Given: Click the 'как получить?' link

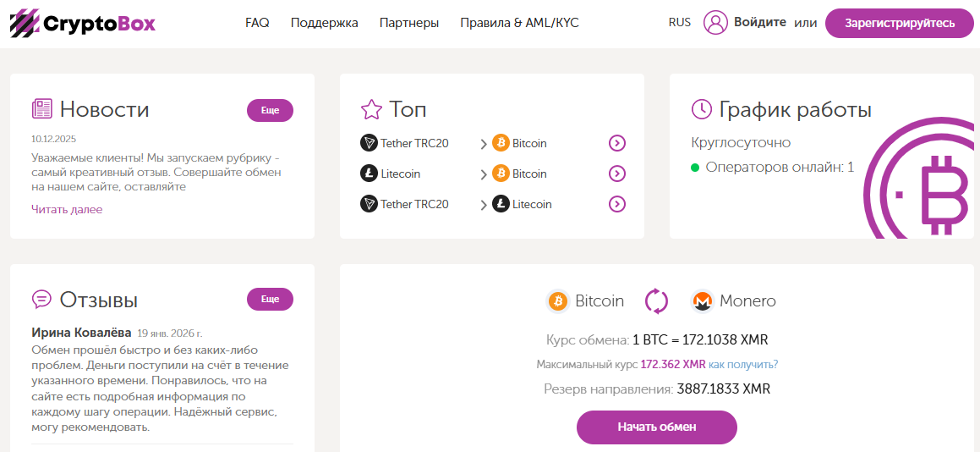Looking at the screenshot, I should click(x=743, y=364).
